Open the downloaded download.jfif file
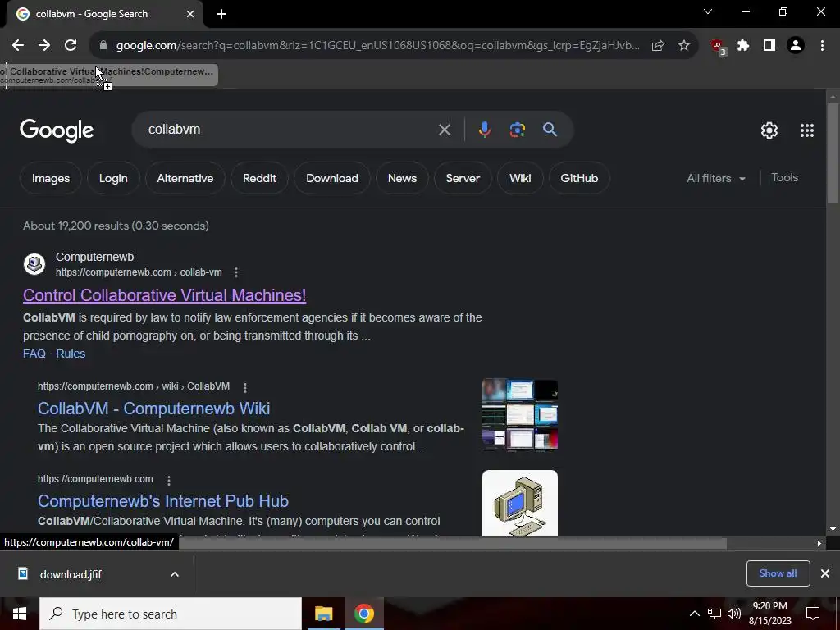840x630 pixels. [x=71, y=574]
